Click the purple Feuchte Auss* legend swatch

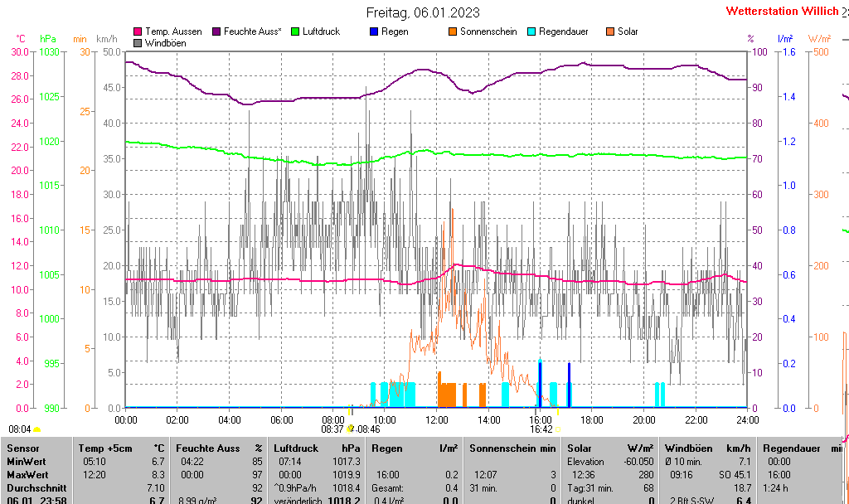(x=216, y=31)
